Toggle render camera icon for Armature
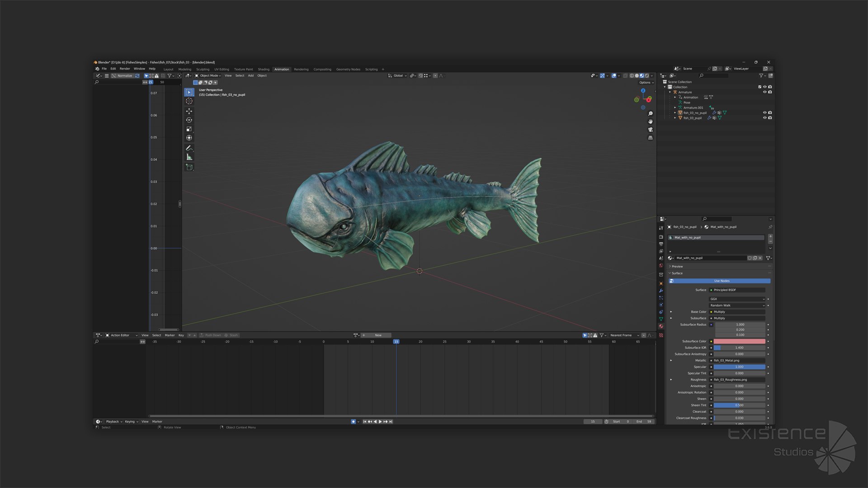This screenshot has height=488, width=868. [770, 92]
